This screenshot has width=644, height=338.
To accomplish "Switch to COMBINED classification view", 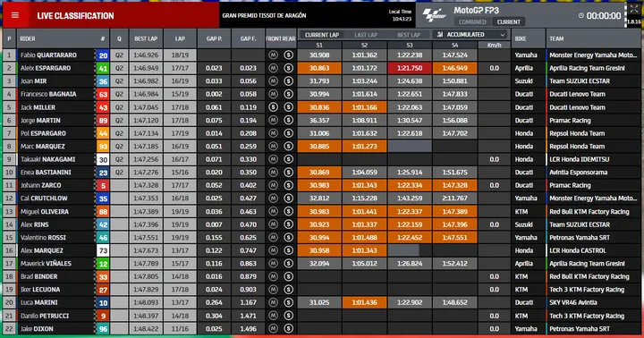I will coord(472,22).
